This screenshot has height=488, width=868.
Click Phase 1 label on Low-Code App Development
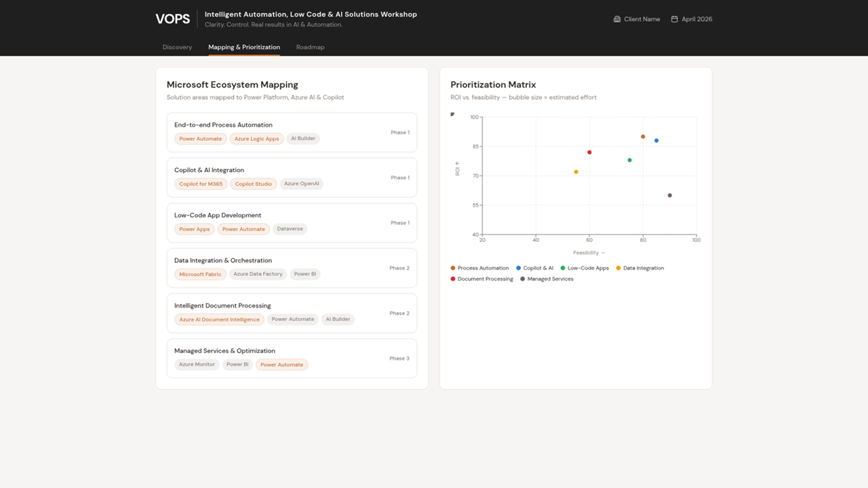tap(400, 223)
